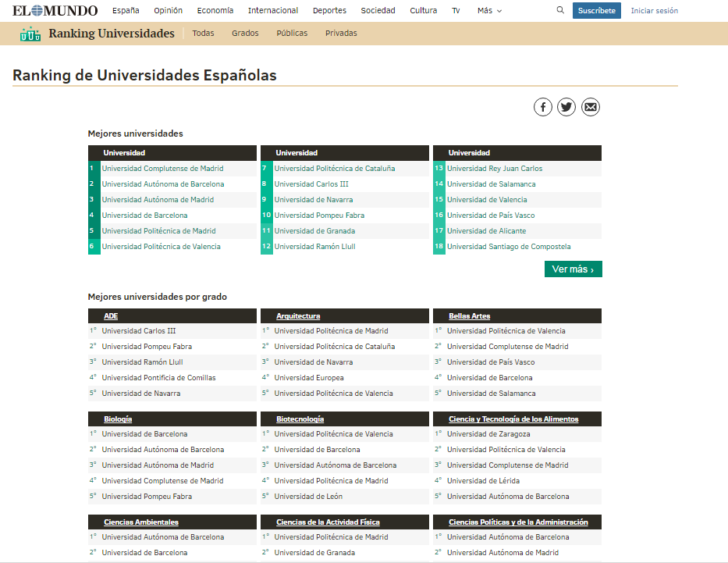This screenshot has width=728, height=563.
Task: Open Ciencias de la Actividad Física ranking
Action: pyautogui.click(x=328, y=522)
